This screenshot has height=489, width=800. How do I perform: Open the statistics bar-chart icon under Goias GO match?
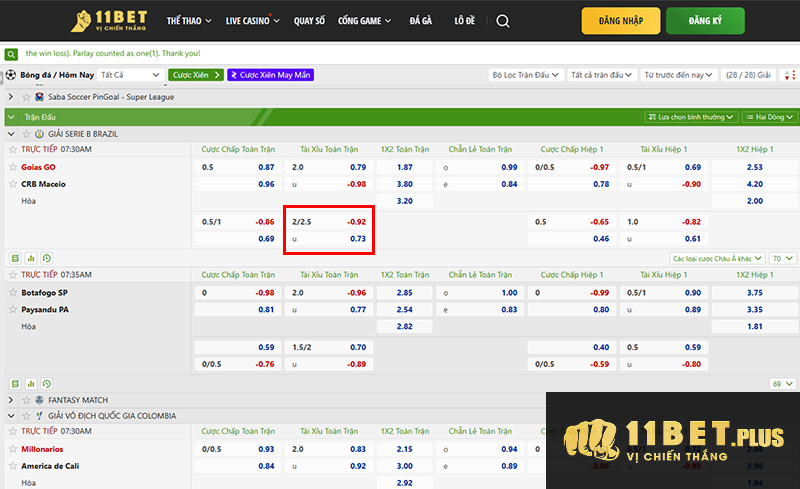point(30,258)
